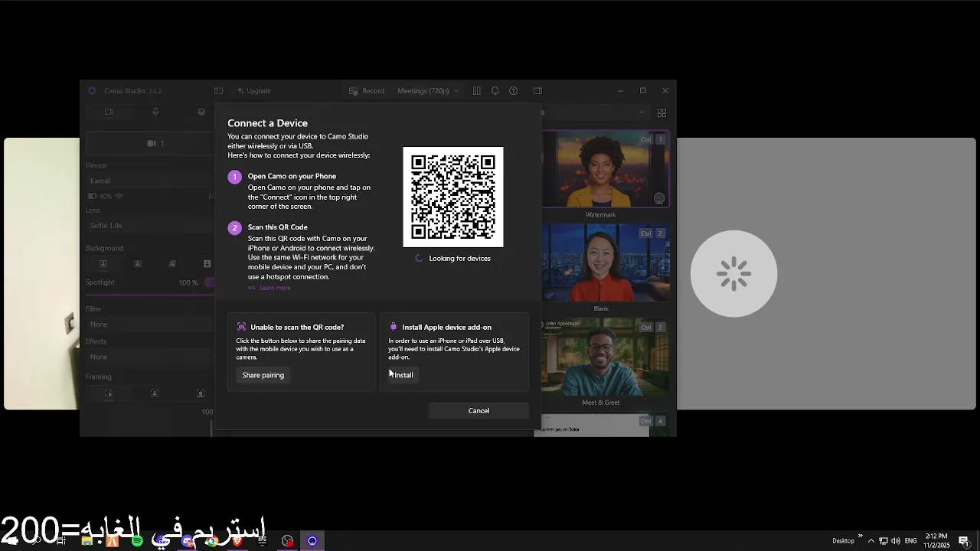Click the Install Apple device add-on heading
980x551 pixels.
point(447,328)
